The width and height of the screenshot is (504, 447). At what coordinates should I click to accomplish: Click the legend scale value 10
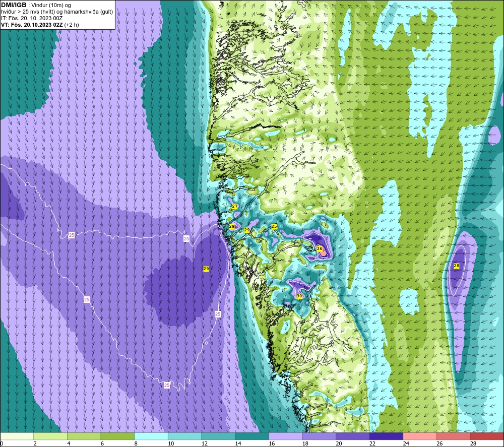(x=171, y=443)
